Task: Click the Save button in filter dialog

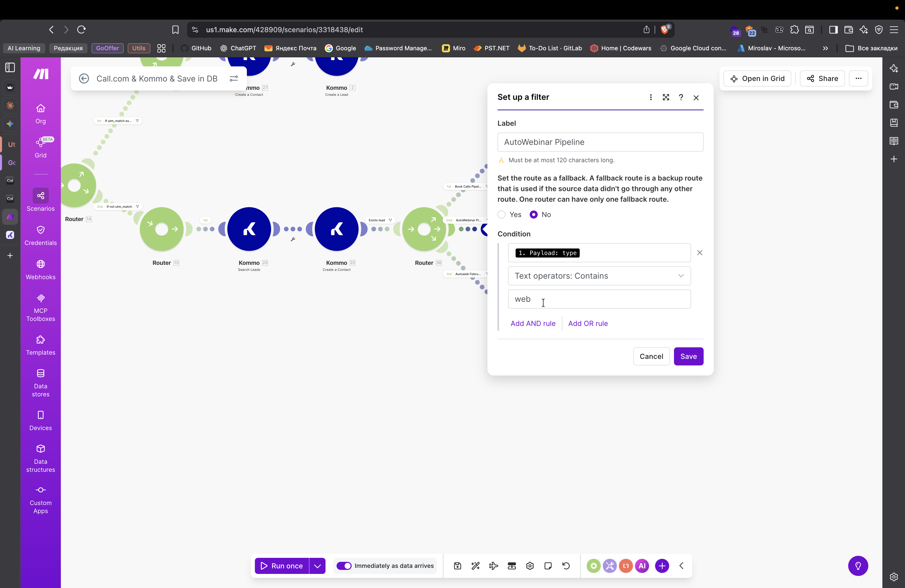Action: point(688,356)
